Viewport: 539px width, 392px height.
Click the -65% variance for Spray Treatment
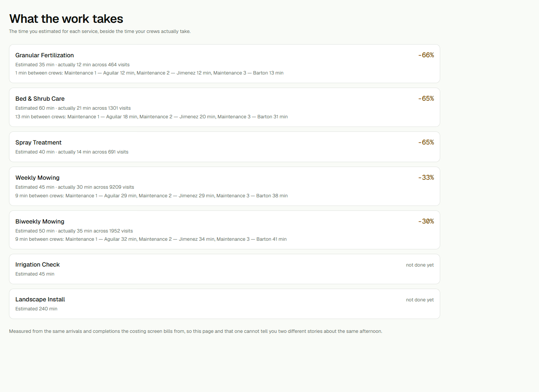coord(426,142)
